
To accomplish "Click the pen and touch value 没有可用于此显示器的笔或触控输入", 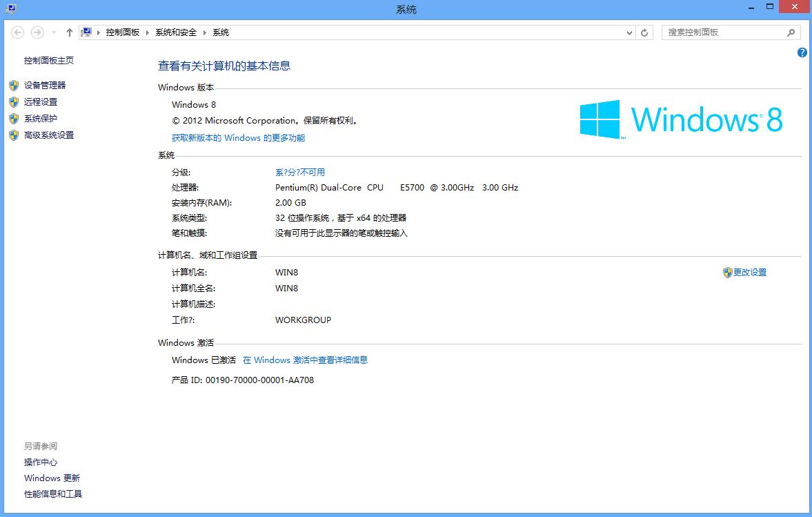I will [341, 233].
